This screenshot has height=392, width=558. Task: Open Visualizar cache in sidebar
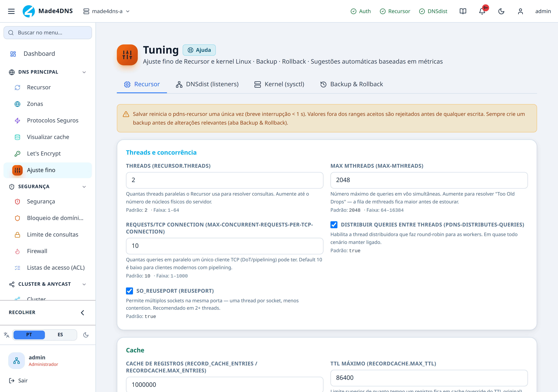point(48,137)
